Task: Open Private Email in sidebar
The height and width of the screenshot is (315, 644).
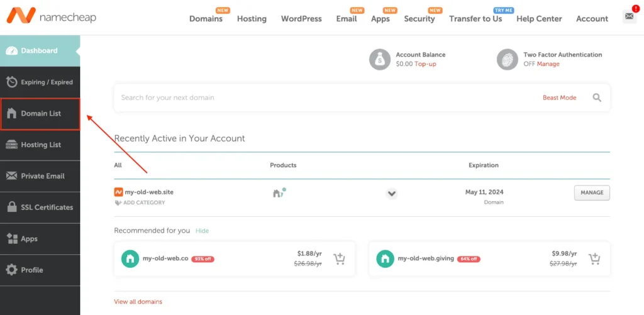Action: (40, 176)
